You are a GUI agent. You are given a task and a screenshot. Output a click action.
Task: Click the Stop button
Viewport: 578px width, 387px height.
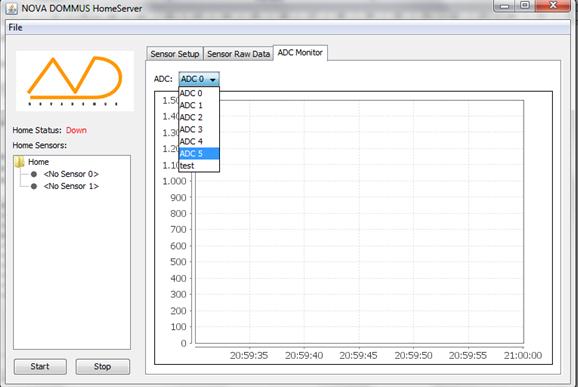tap(102, 367)
